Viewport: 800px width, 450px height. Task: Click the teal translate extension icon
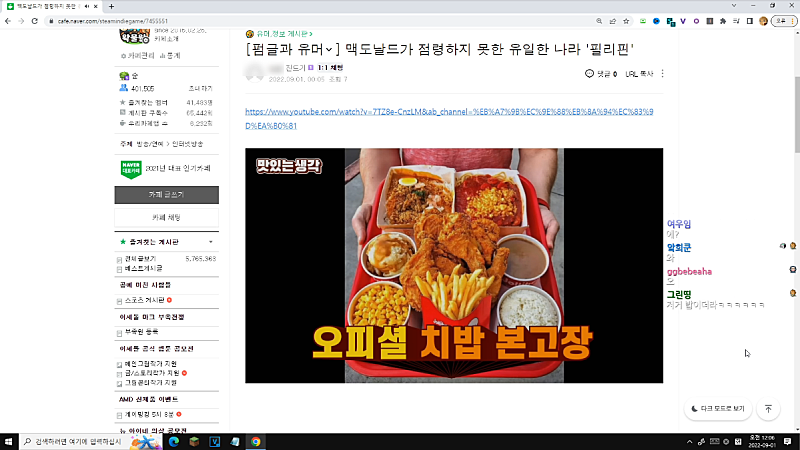point(670,21)
